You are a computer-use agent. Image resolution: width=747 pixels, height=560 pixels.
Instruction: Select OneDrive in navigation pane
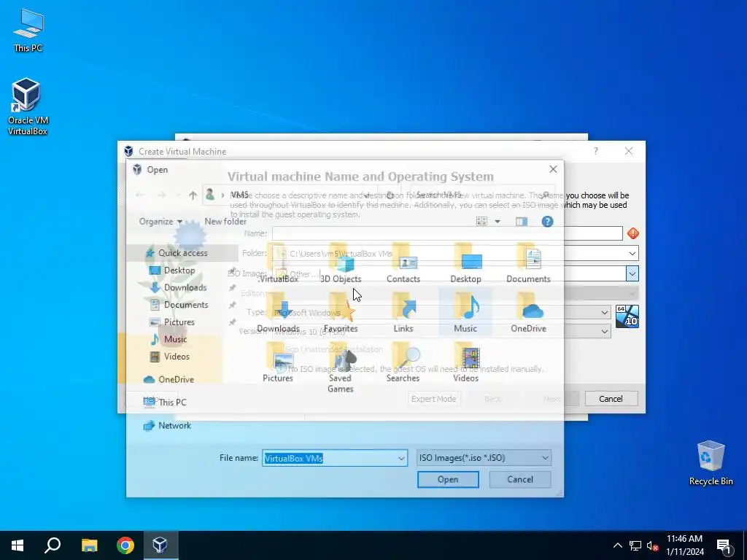point(176,379)
